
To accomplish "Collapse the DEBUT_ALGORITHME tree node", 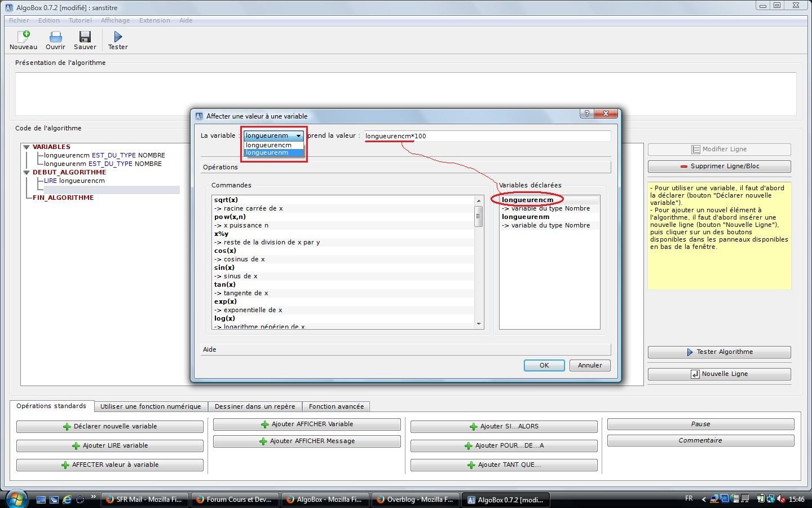I will 26,172.
